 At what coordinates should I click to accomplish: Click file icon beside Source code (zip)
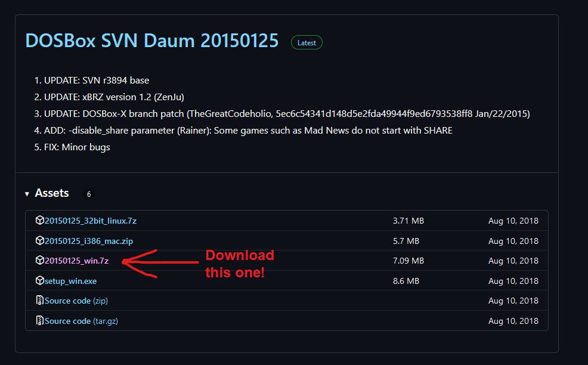tap(40, 301)
